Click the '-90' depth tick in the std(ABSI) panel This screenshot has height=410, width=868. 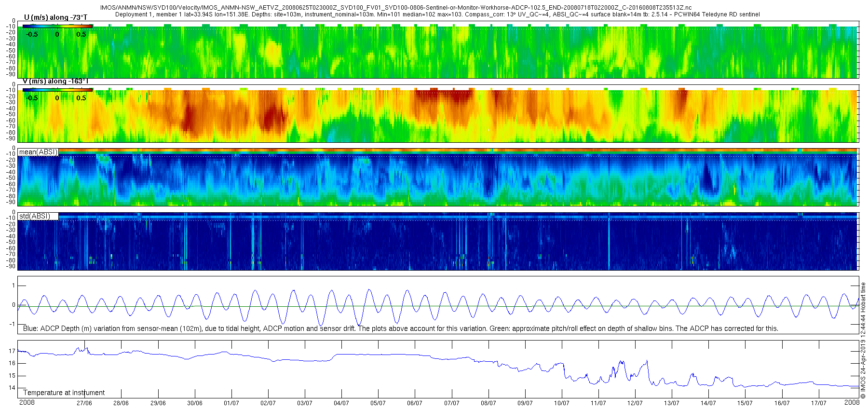coord(11,266)
